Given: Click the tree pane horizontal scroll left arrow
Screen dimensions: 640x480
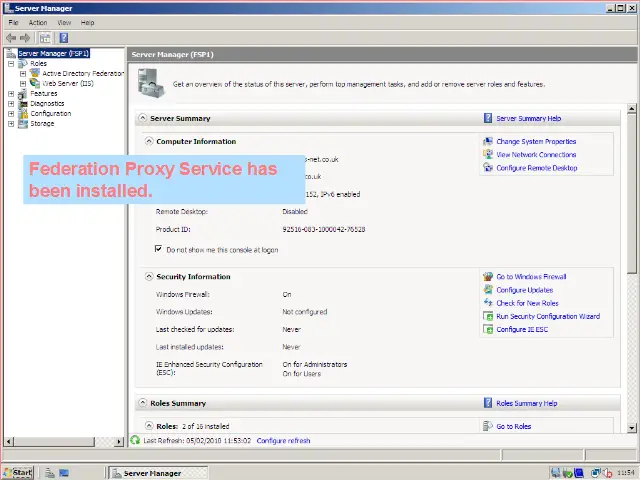Looking at the screenshot, I should coord(9,441).
